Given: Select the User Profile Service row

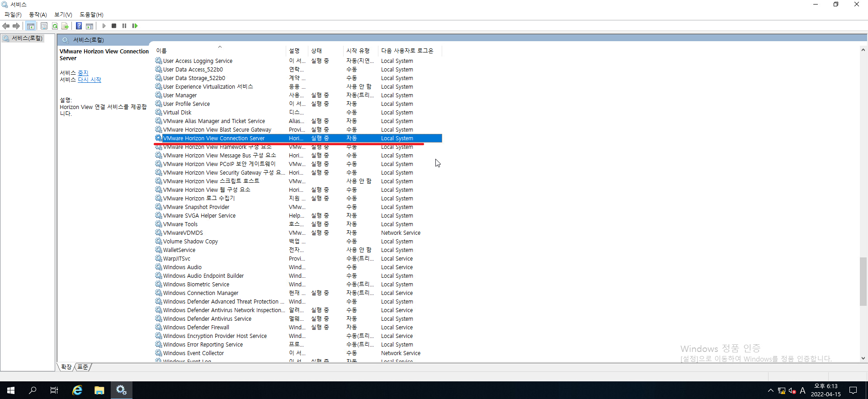Looking at the screenshot, I should pyautogui.click(x=298, y=104).
